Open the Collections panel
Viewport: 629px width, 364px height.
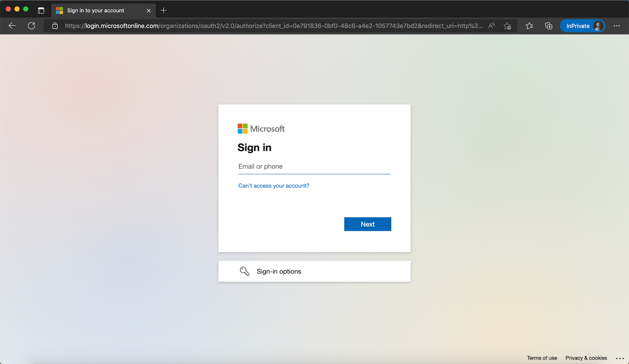[x=549, y=26]
